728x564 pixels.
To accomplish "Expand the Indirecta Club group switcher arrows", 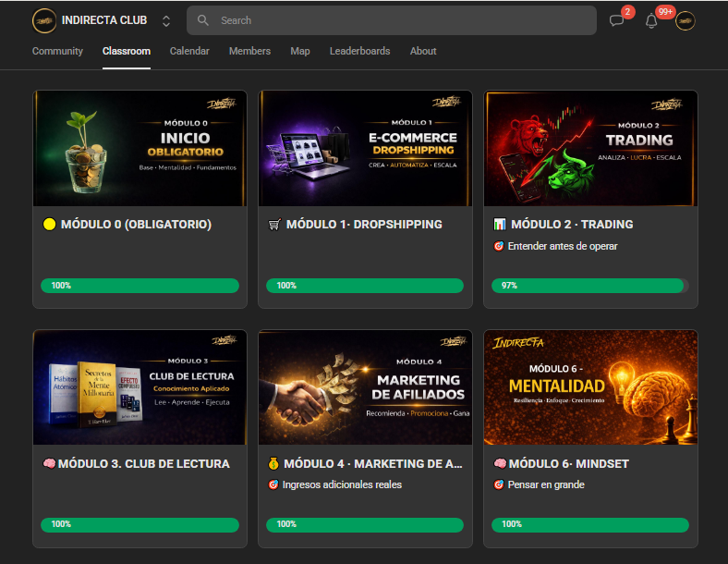I will point(166,21).
